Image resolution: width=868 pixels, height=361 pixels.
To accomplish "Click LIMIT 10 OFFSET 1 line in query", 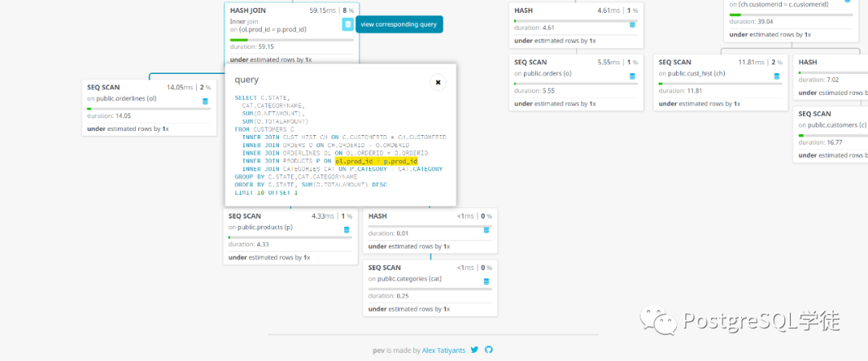I will [266, 192].
